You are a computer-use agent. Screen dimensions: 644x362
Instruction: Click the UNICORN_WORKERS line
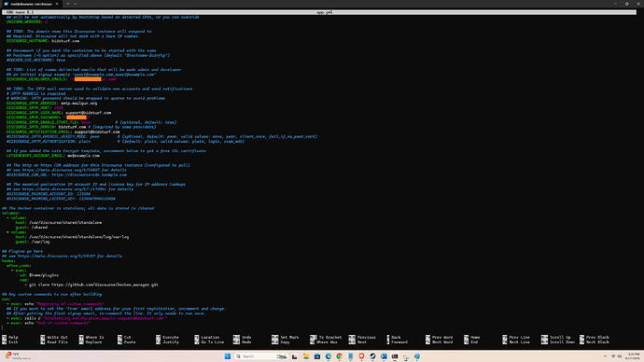27,21
